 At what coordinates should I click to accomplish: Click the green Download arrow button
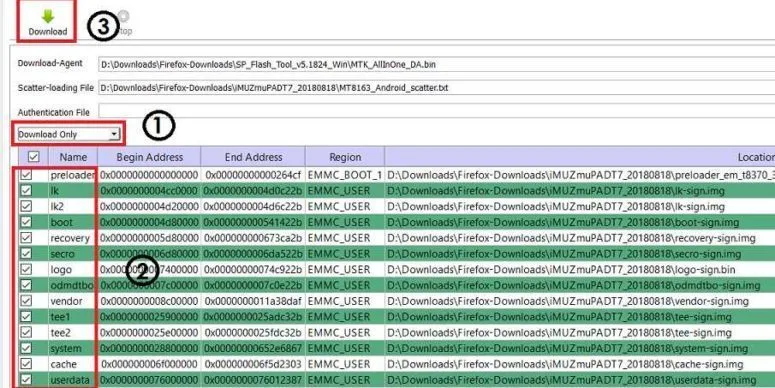(47, 22)
